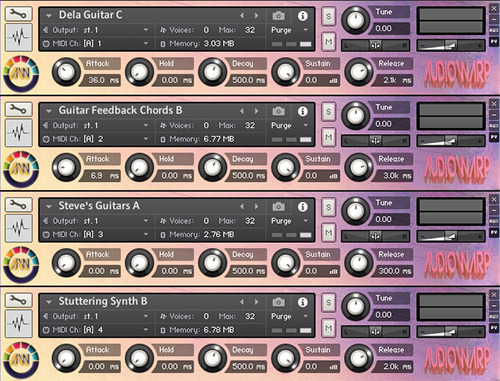Click AW color-wheel logo in Stuttering Synth B
The width and height of the screenshot is (500, 381).
pyautogui.click(x=21, y=360)
